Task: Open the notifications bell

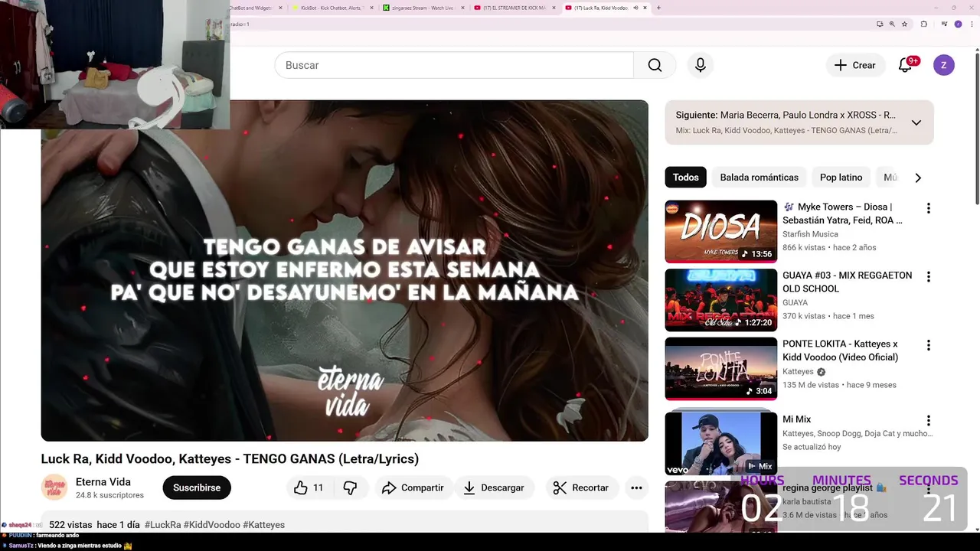Action: (x=905, y=65)
